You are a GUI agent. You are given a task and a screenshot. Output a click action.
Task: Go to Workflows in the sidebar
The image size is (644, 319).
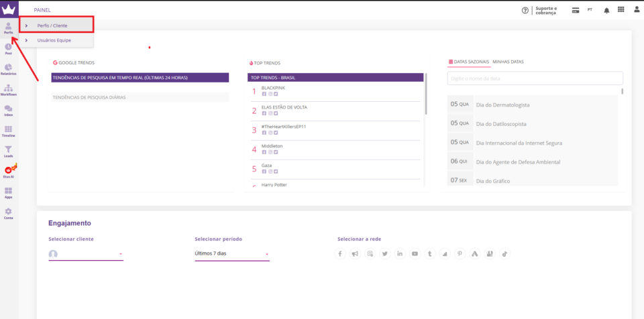[x=8, y=90]
